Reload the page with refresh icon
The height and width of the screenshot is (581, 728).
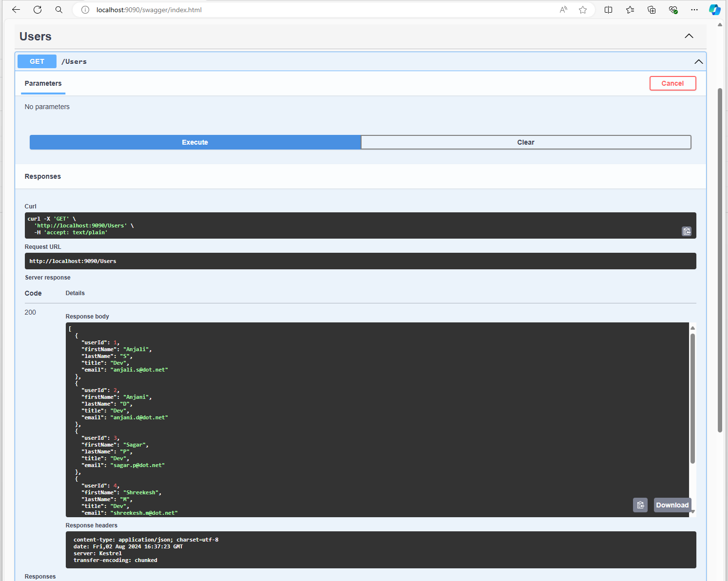click(38, 10)
